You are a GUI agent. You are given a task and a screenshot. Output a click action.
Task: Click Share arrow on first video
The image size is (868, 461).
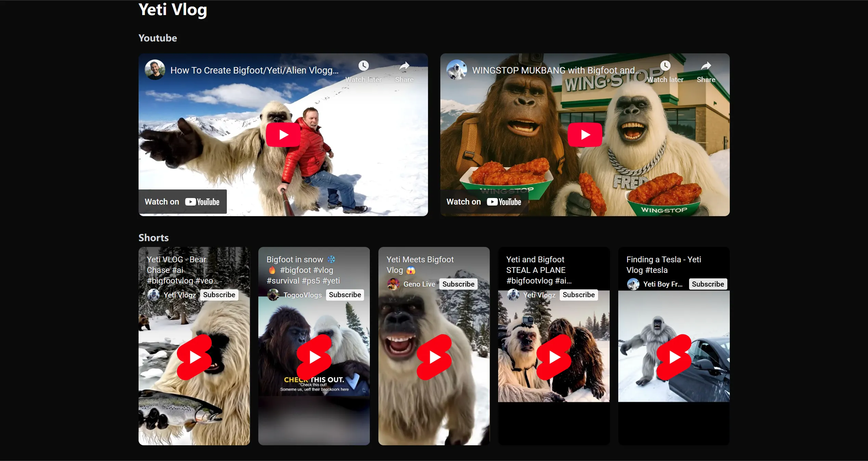[404, 66]
